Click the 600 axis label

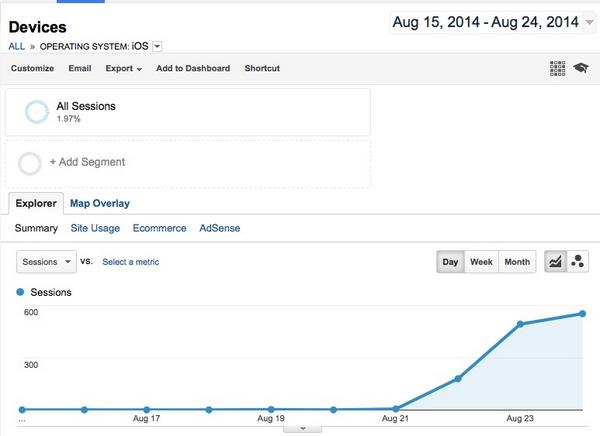point(31,312)
